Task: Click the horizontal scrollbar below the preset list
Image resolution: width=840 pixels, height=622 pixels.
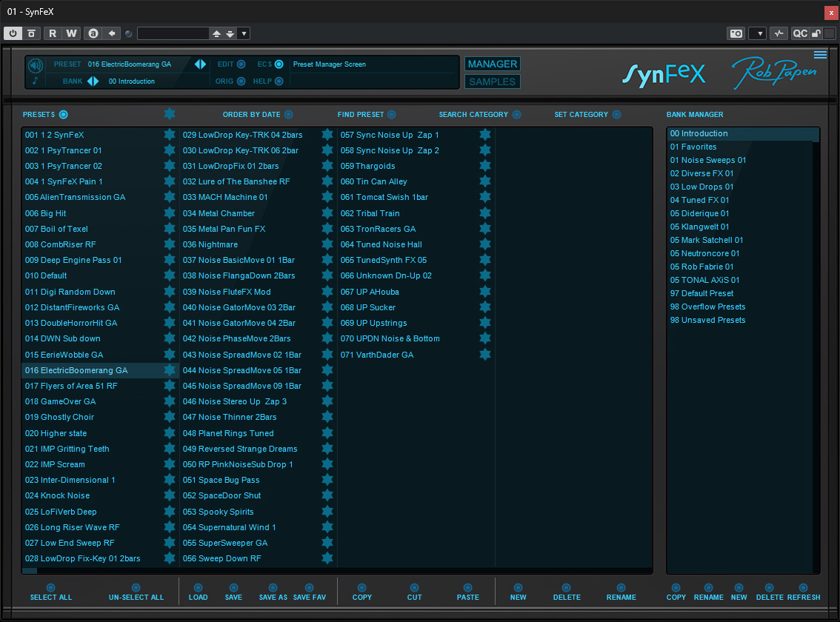Action: 336,571
